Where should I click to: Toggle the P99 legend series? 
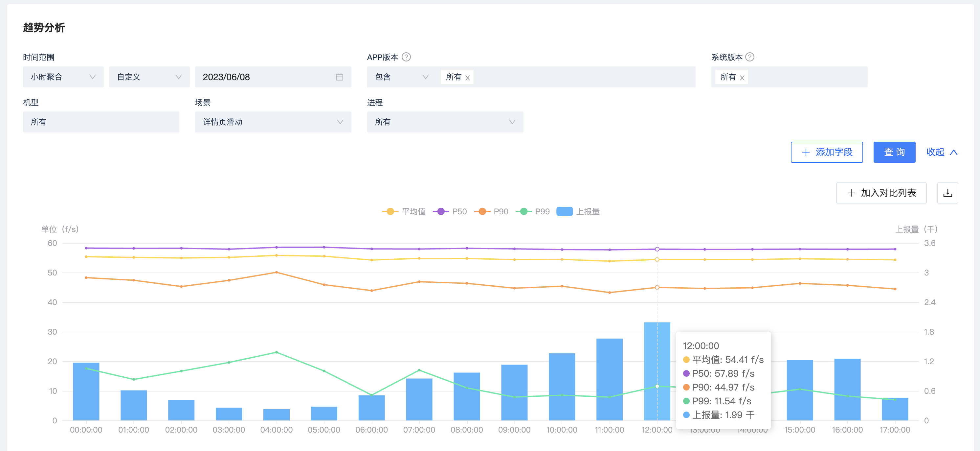coord(533,211)
